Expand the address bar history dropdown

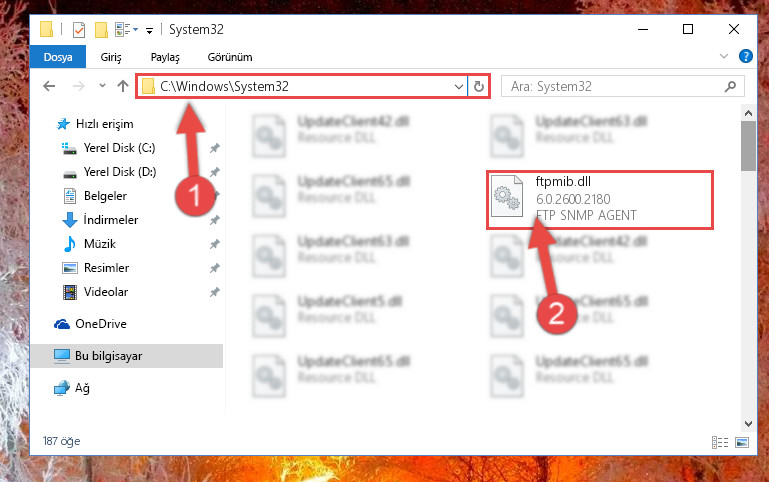[x=459, y=87]
